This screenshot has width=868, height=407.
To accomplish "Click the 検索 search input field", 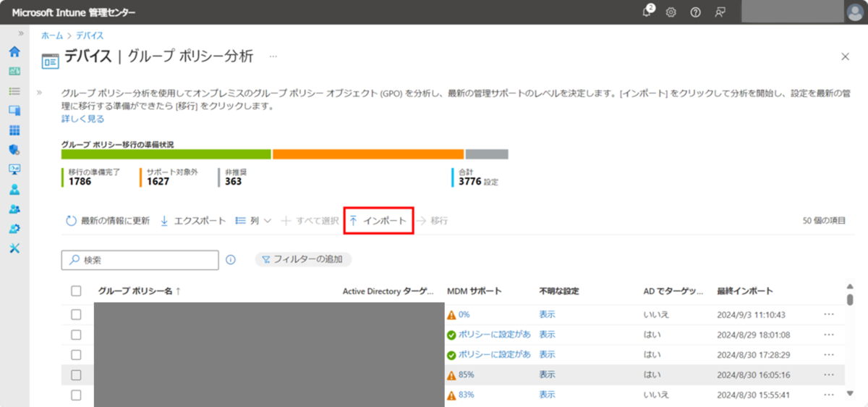I will [x=140, y=260].
